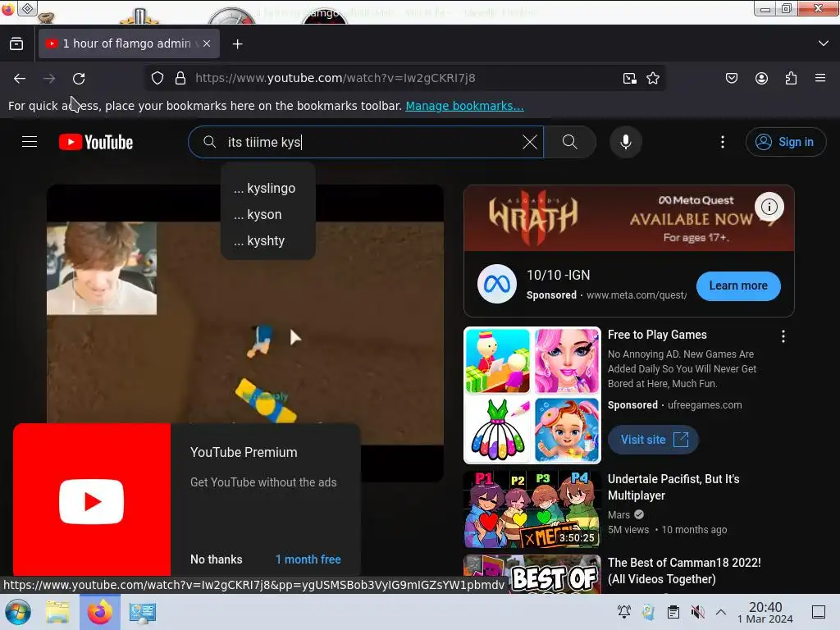This screenshot has width=840, height=630.
Task: Open the Manage bookmarks link
Action: point(464,106)
